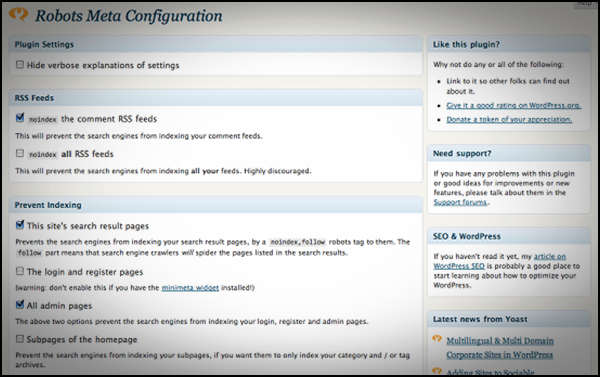The width and height of the screenshot is (600, 377).
Task: Click the SEO & WordPress box header
Action: pyautogui.click(x=509, y=236)
